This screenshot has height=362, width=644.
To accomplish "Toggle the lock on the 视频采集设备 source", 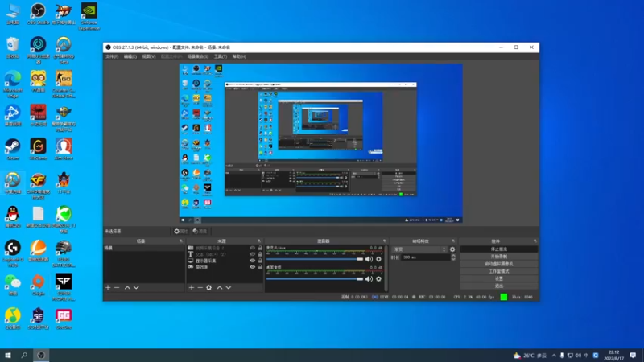I will [260, 248].
